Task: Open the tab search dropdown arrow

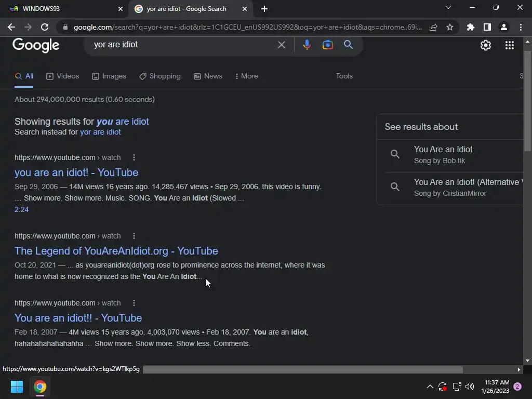Action: pos(448,7)
